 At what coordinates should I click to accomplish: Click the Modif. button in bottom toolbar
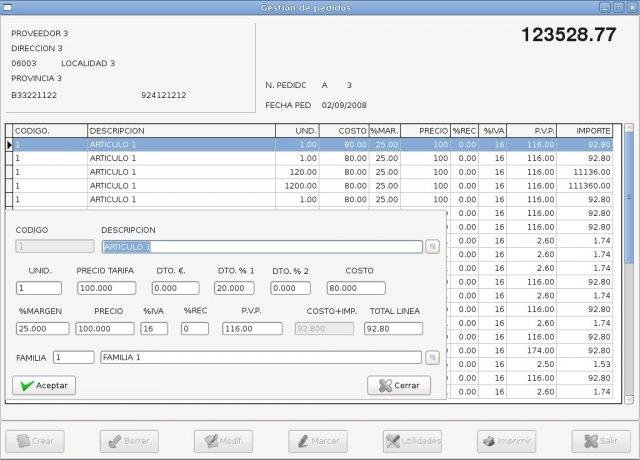coord(223,441)
